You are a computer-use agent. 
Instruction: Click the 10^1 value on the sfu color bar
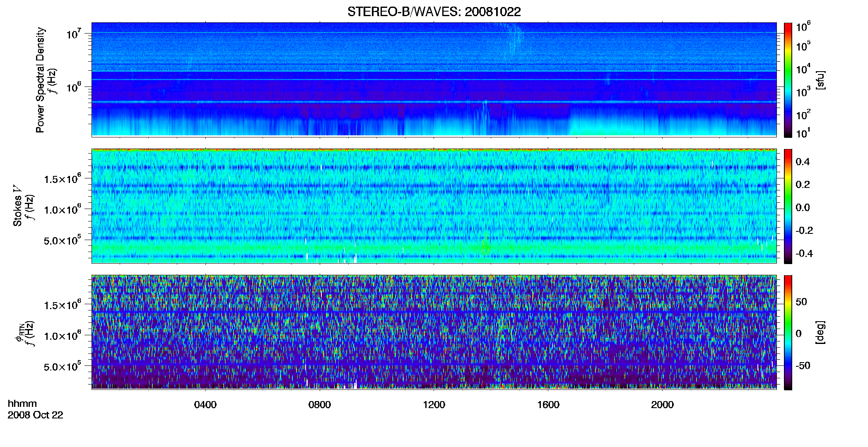803,133
